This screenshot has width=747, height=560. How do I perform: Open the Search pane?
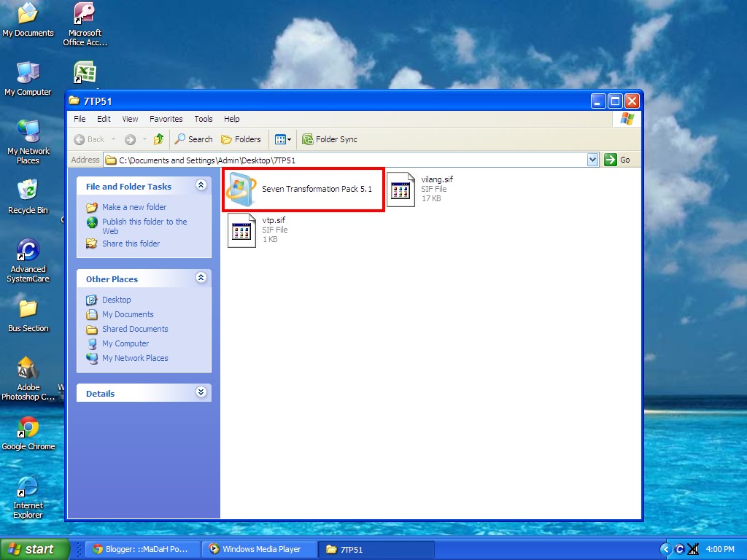click(x=193, y=139)
